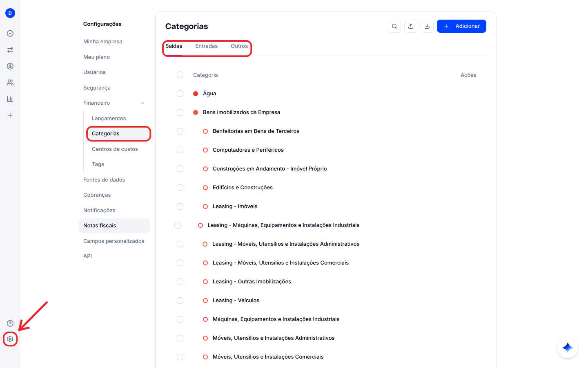Viewport: 588px width, 368px height.
Task: Click the red color dot next to Água
Action: point(196,94)
